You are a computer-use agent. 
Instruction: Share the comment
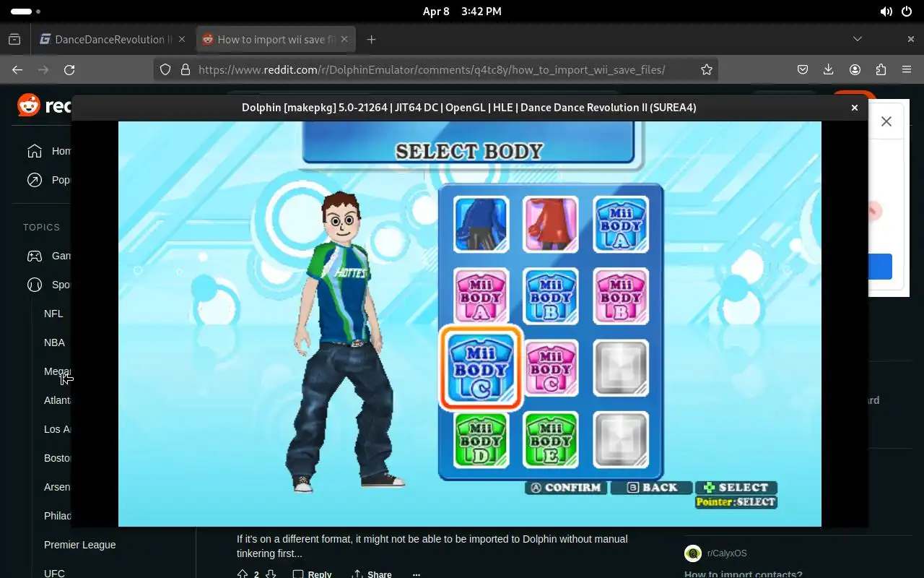(371, 574)
